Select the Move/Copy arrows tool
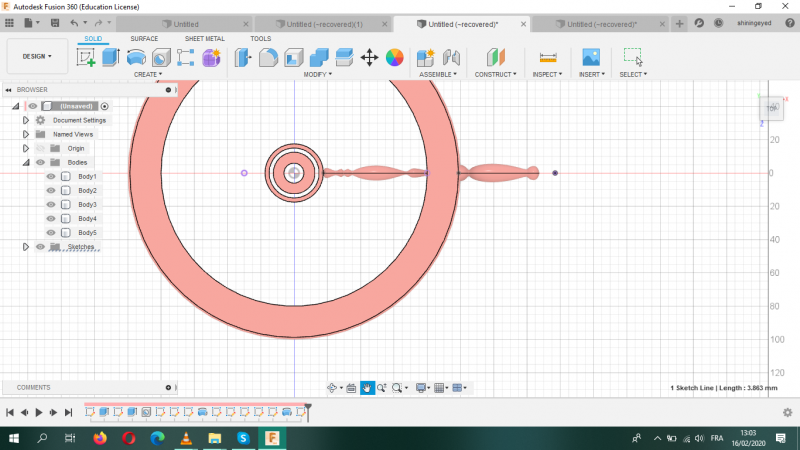Screen dimensions: 800x450 point(369,57)
